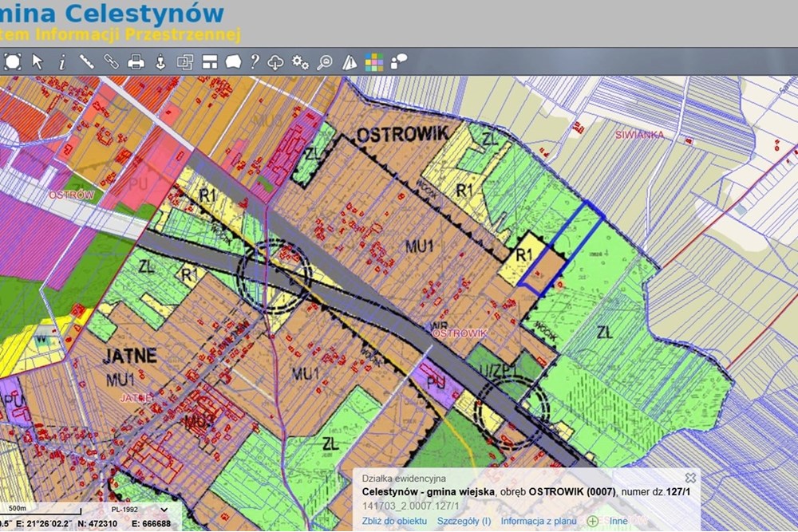Close the Działka ewidencyjna popup
Image resolution: width=798 pixels, height=532 pixels.
click(692, 477)
